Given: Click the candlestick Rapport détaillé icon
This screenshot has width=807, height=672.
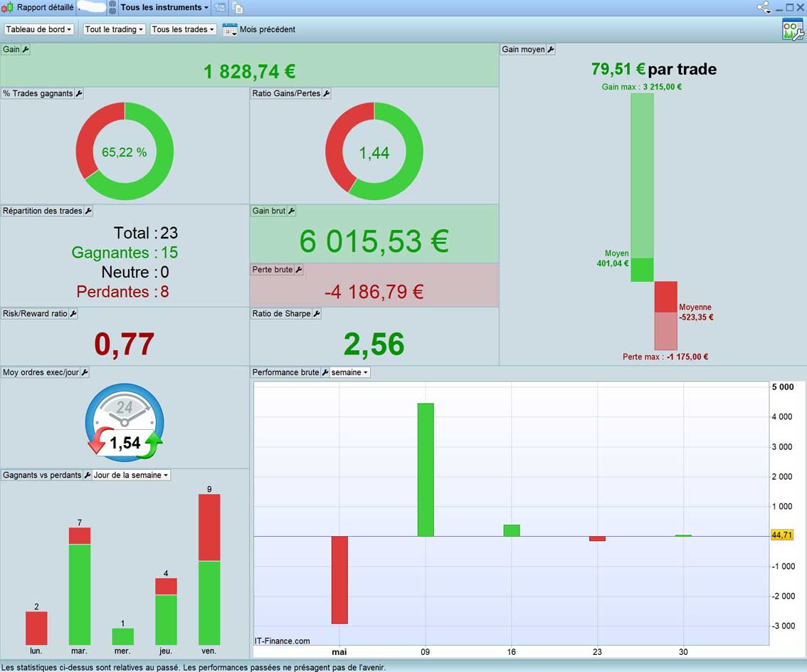Looking at the screenshot, I should coord(7,7).
